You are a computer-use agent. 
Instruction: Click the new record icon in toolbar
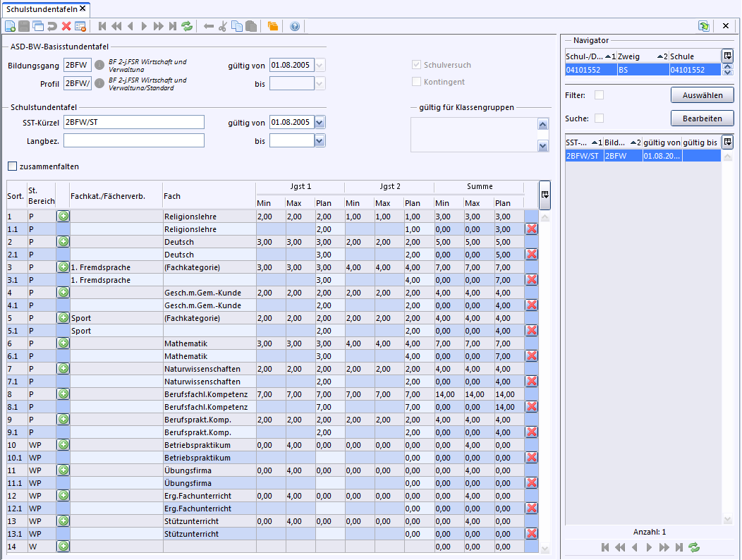tap(10, 27)
